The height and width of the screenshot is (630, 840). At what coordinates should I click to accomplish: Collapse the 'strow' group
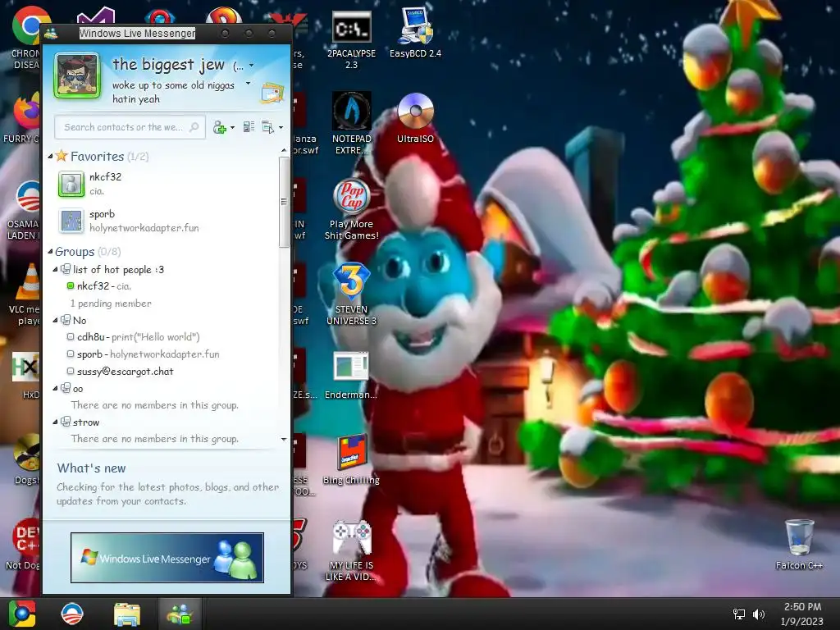pyautogui.click(x=55, y=422)
